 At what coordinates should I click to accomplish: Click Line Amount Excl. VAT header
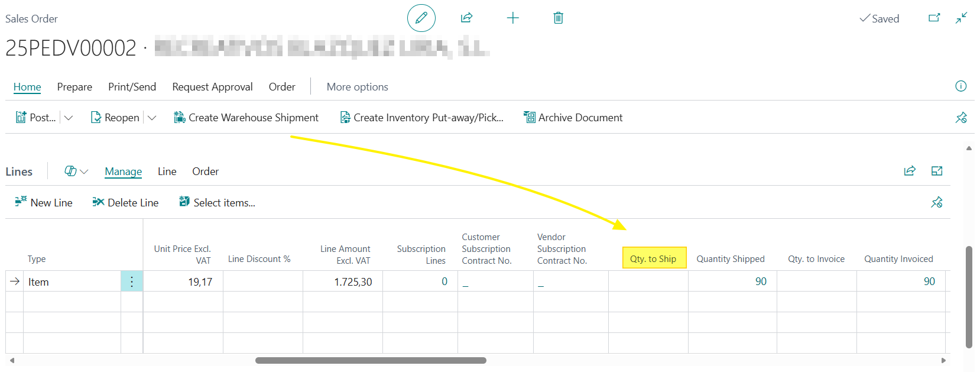click(345, 254)
